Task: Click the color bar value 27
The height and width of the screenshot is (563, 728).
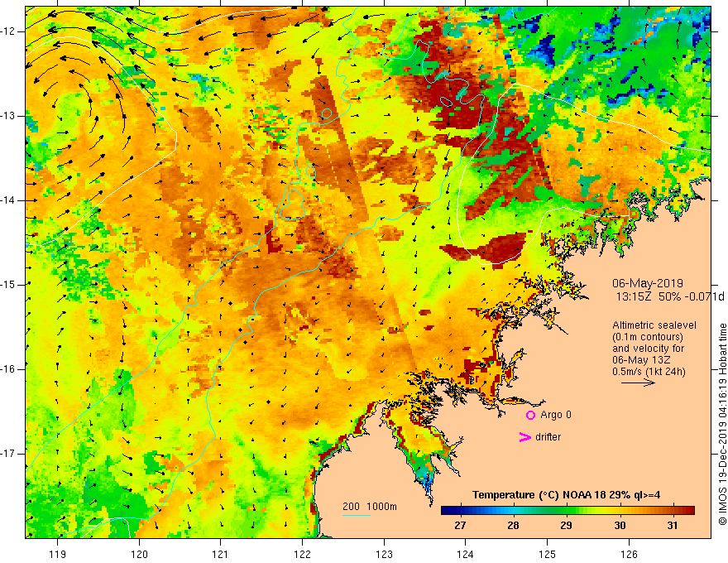Action: [x=460, y=526]
